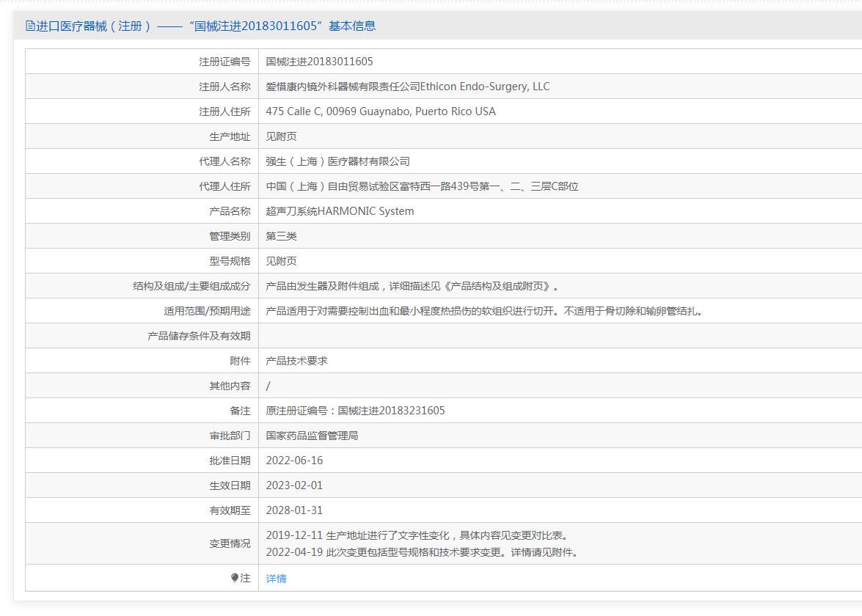Click the 结构及组成/主要组成成分 label
This screenshot has width=862, height=616.
click(x=191, y=286)
